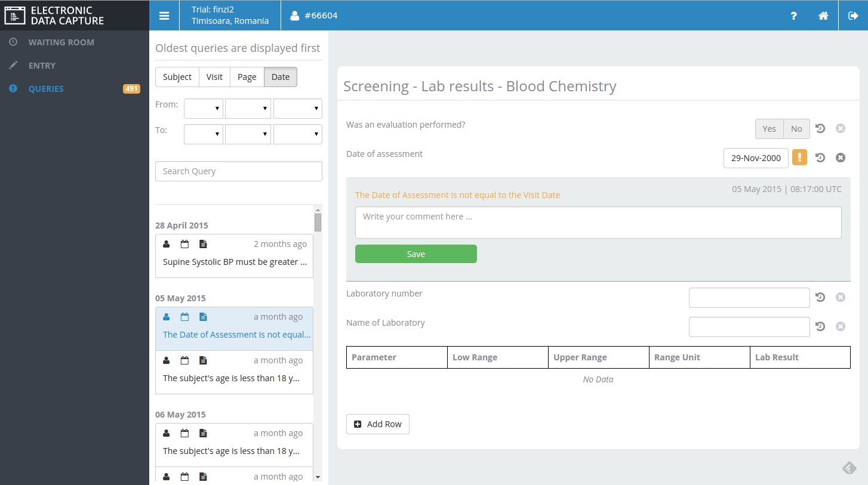
Task: Open query 'Supine Systolic BP must be greater'
Action: [234, 256]
